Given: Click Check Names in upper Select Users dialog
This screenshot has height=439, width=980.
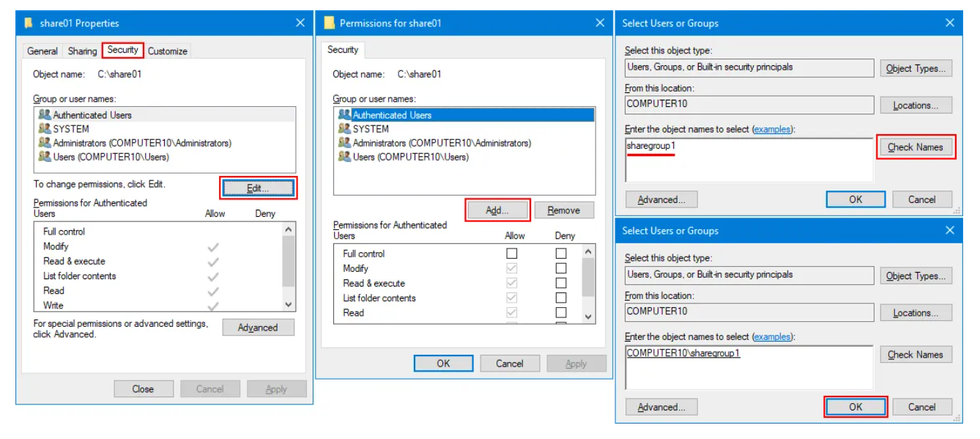Looking at the screenshot, I should pyautogui.click(x=916, y=147).
